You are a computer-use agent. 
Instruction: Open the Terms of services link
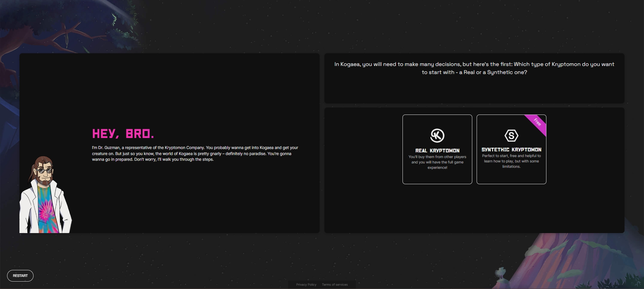click(335, 285)
